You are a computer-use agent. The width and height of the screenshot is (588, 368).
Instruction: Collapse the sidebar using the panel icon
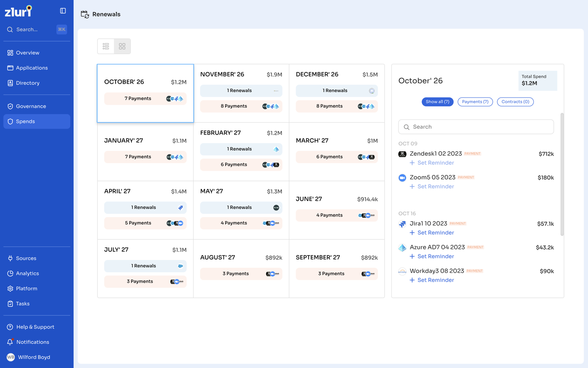[63, 11]
